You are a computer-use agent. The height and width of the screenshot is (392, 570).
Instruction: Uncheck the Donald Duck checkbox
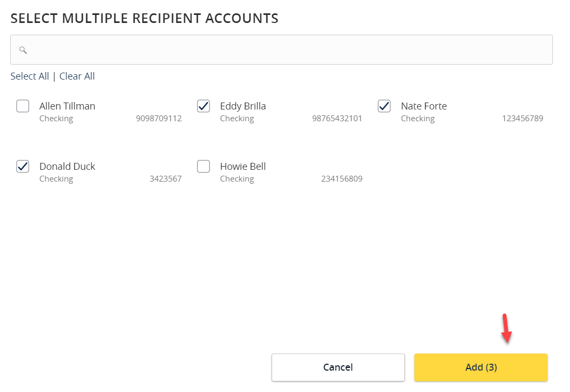click(23, 167)
